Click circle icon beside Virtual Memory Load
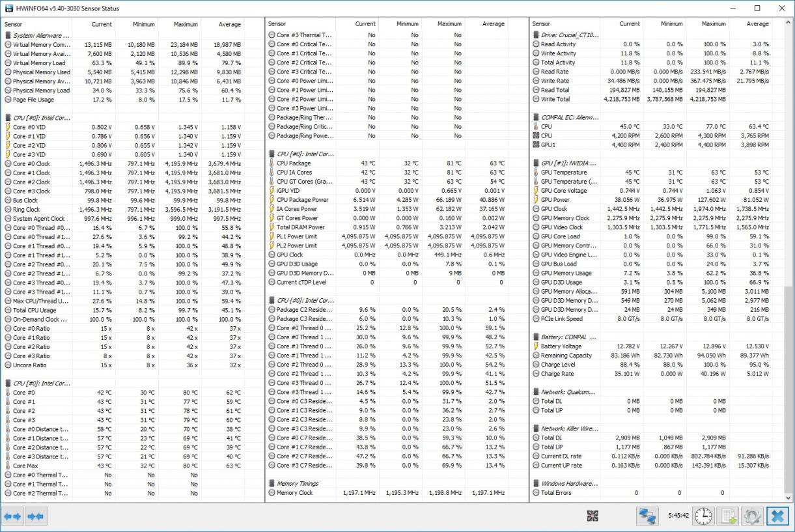 pyautogui.click(x=8, y=63)
